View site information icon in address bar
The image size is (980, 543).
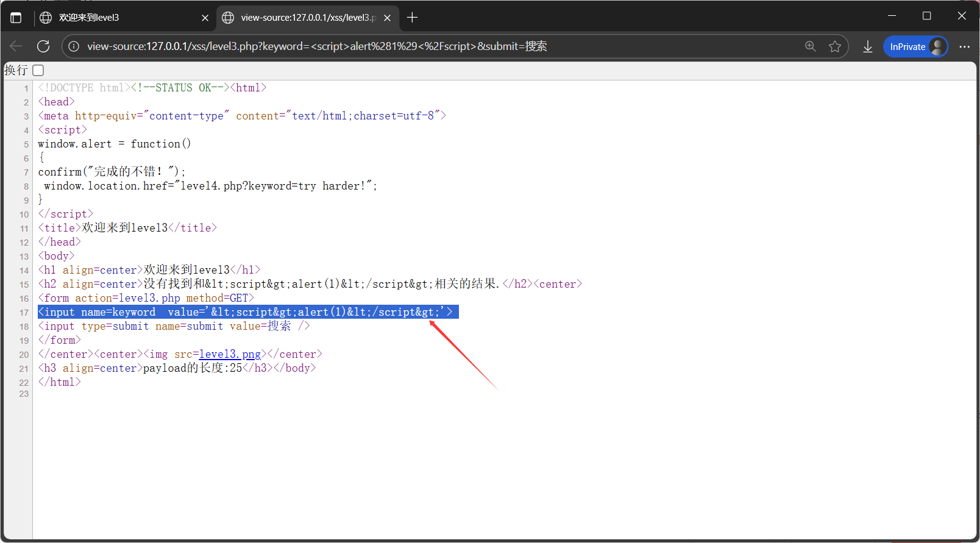pyautogui.click(x=74, y=46)
